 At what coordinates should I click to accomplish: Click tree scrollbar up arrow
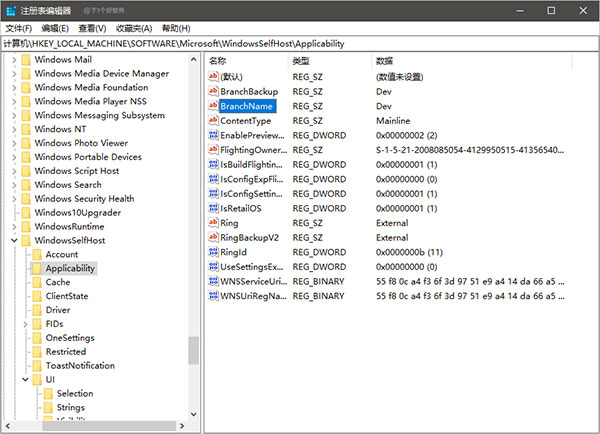194,59
